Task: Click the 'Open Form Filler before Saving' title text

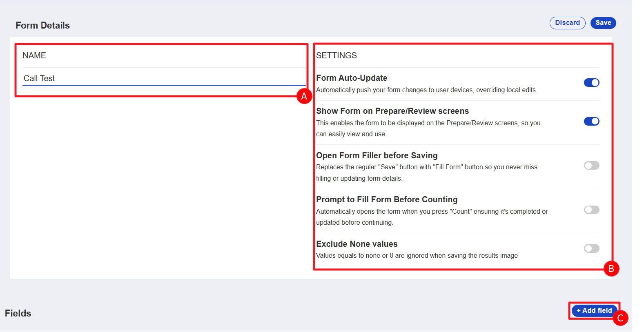Action: point(377,155)
